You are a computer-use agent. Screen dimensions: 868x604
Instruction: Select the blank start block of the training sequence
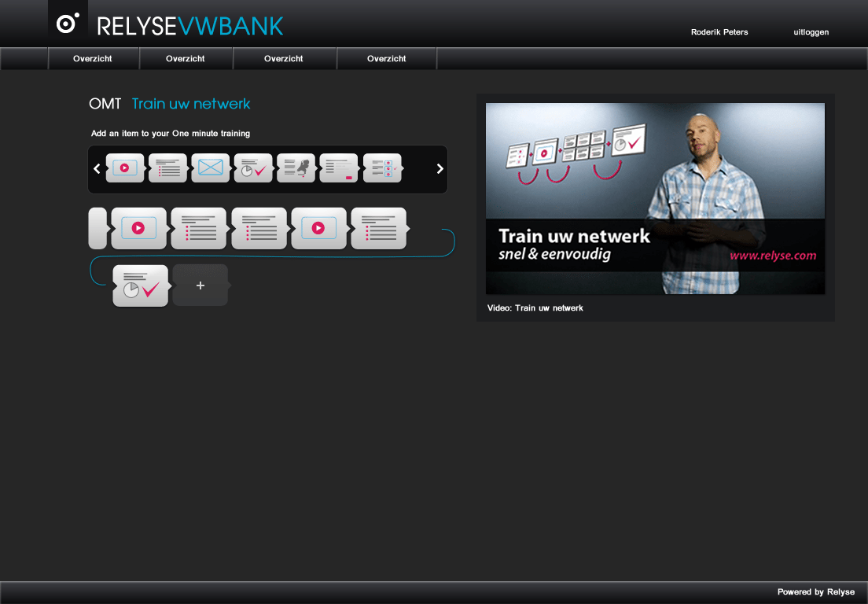click(x=97, y=228)
